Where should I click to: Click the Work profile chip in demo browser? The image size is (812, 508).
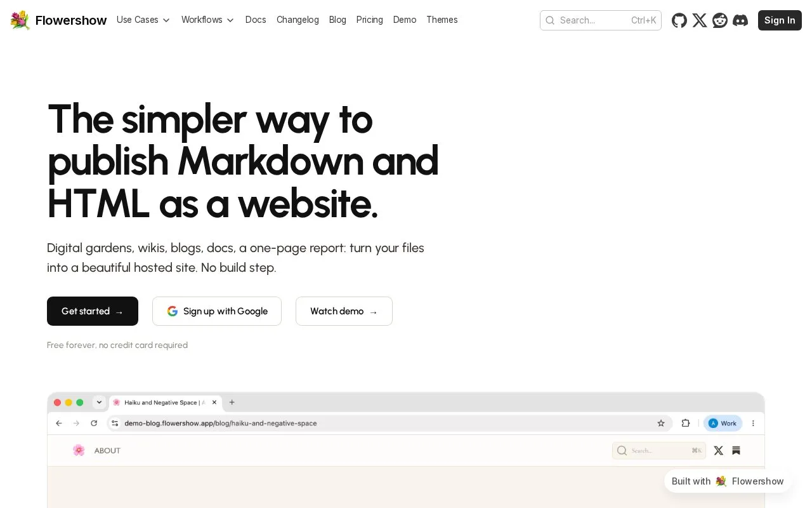point(723,423)
